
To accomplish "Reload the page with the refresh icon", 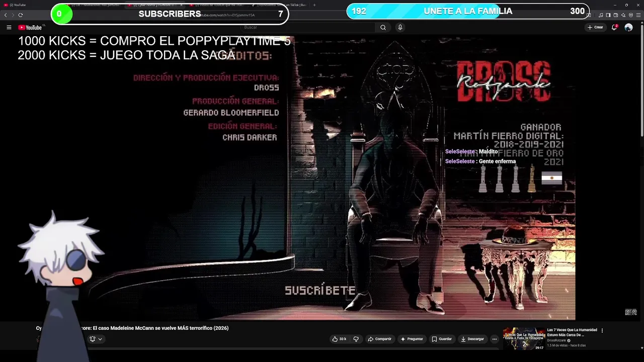I will point(21,15).
